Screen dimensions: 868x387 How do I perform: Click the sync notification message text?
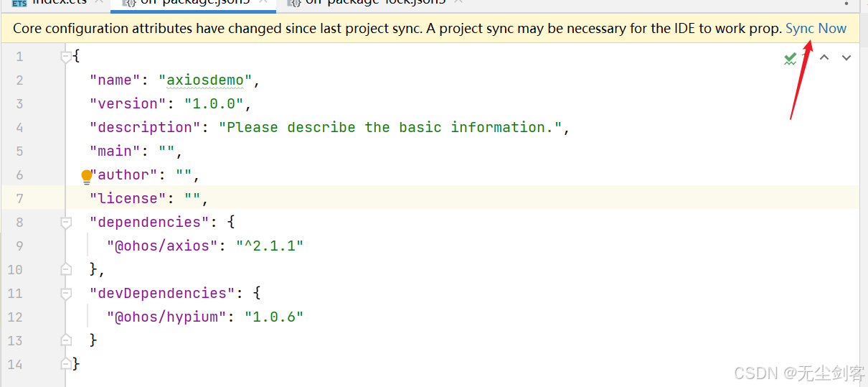[397, 29]
